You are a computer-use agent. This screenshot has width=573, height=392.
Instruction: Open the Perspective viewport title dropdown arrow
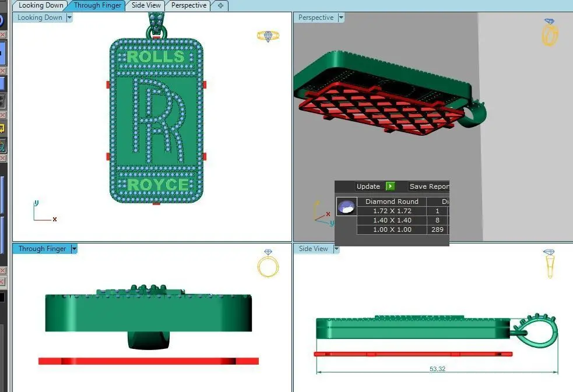[x=341, y=17]
